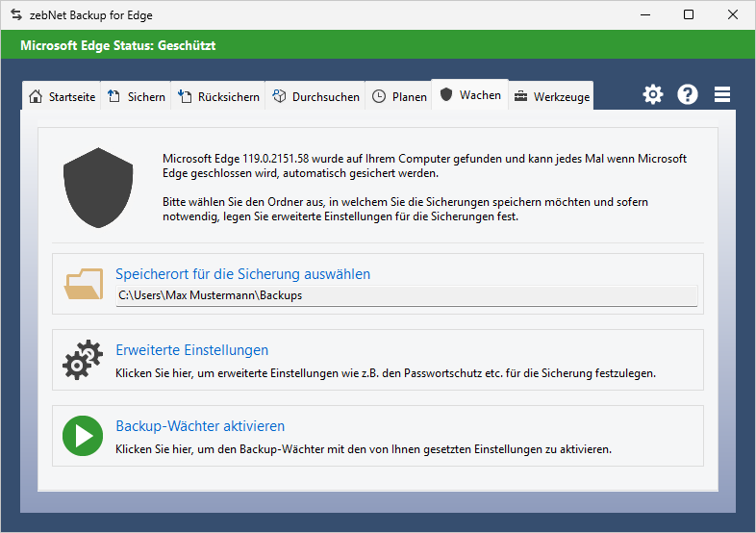Switch to the Werkzeuge tab
The height and width of the screenshot is (533, 756).
552,96
